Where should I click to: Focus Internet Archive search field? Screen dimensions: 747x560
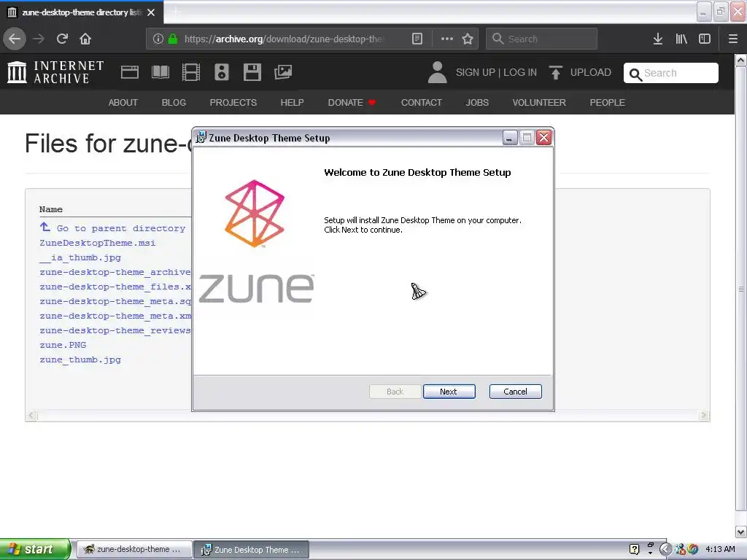671,73
